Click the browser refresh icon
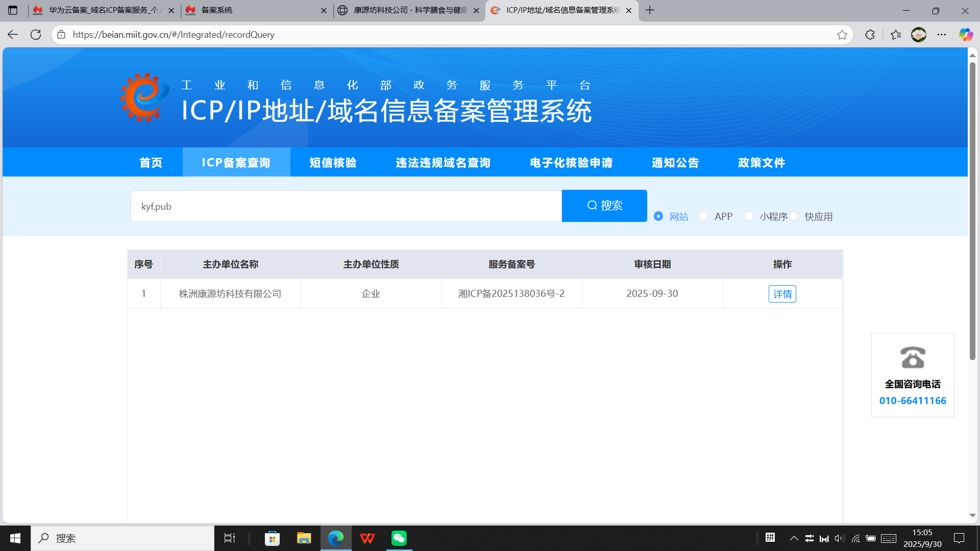 (x=36, y=35)
